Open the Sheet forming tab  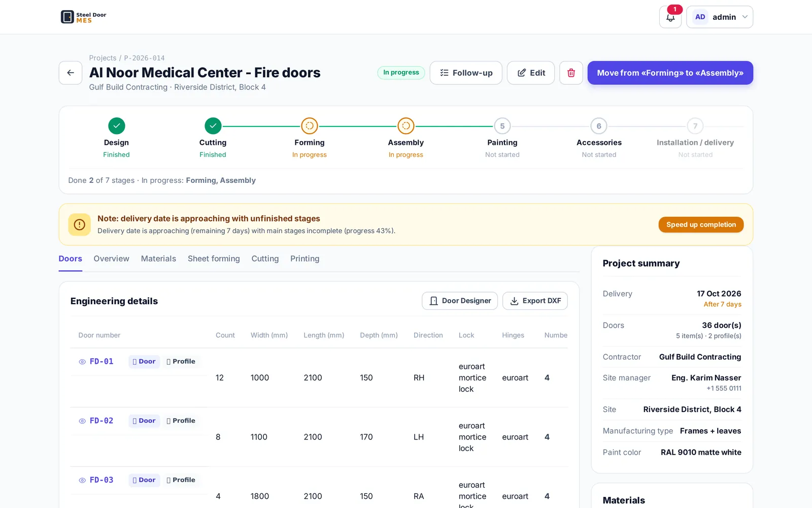(x=214, y=259)
